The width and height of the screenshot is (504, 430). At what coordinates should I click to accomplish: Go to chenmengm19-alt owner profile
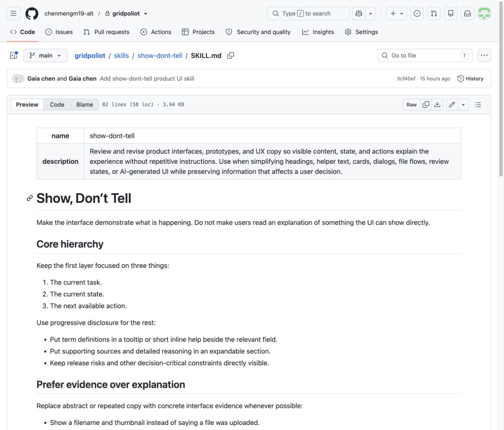point(69,14)
